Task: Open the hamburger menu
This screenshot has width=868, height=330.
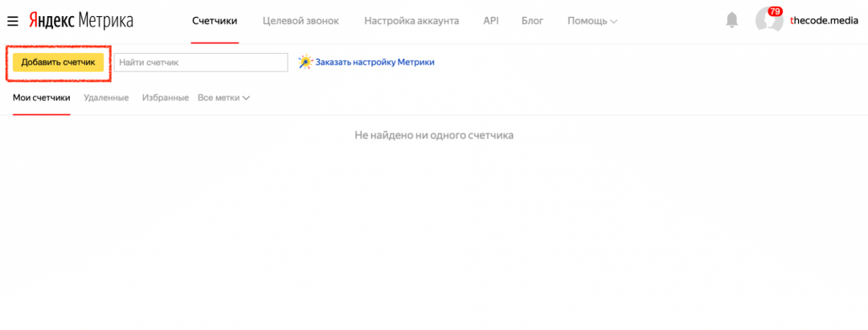Action: [x=13, y=20]
